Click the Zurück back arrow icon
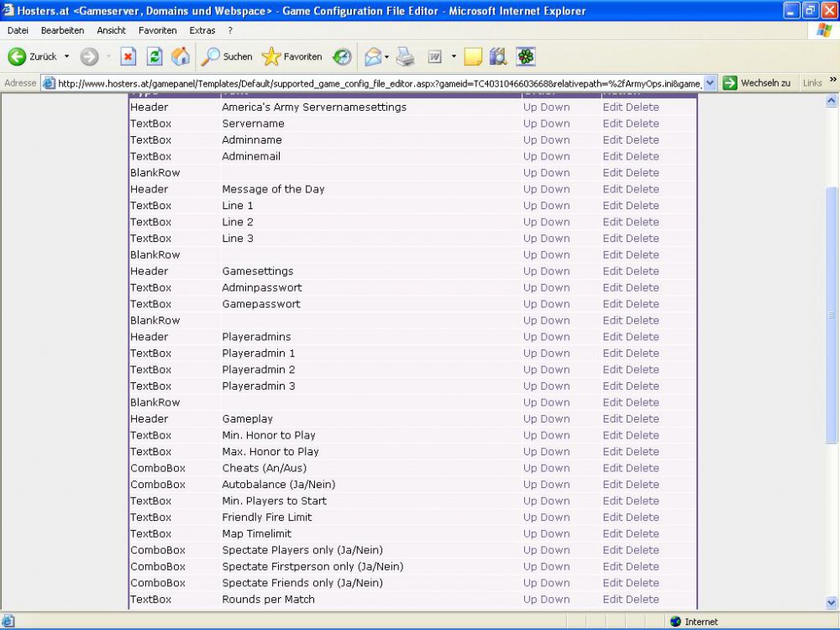This screenshot has height=630, width=840. (x=17, y=56)
